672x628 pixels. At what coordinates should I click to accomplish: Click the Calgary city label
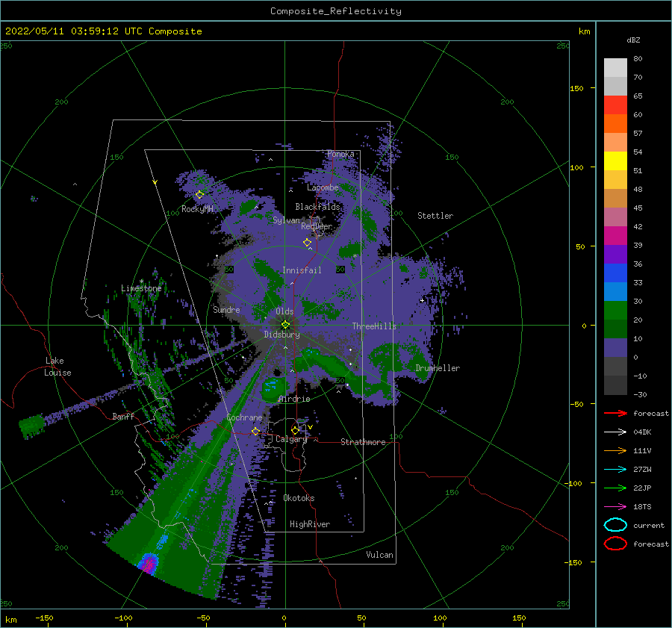[291, 439]
